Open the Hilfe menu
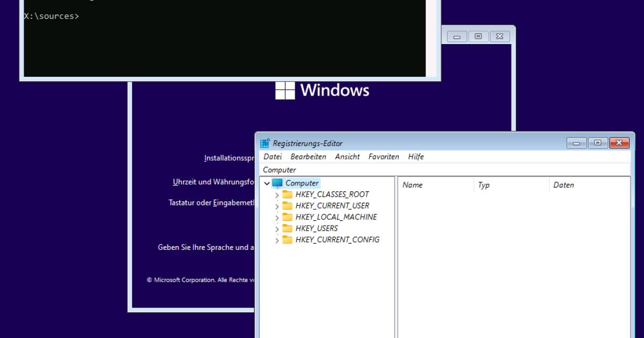This screenshot has width=644, height=338. tap(416, 157)
